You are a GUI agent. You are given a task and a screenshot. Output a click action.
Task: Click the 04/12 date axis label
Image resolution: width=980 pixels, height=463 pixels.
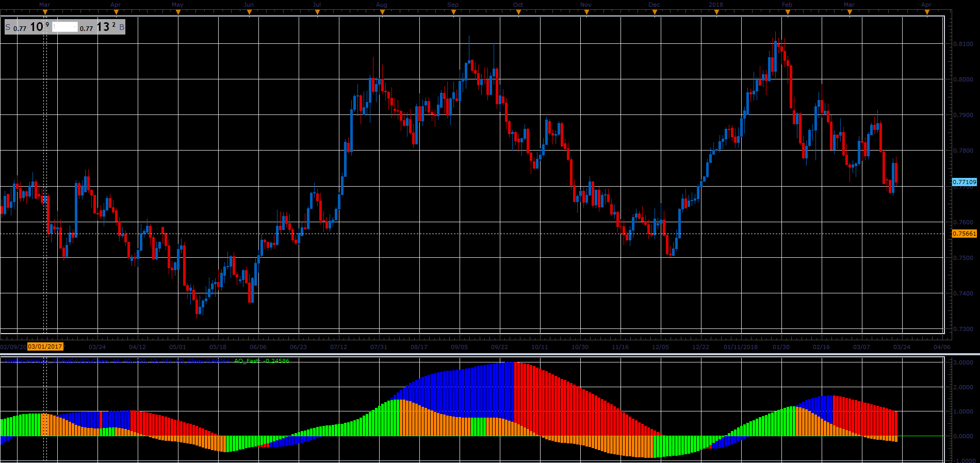137,347
